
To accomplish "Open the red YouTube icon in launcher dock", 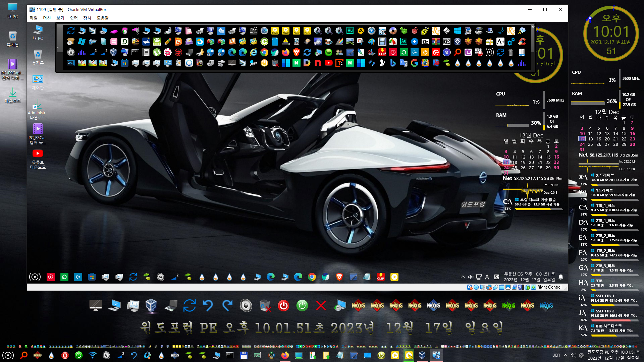I will [x=329, y=63].
